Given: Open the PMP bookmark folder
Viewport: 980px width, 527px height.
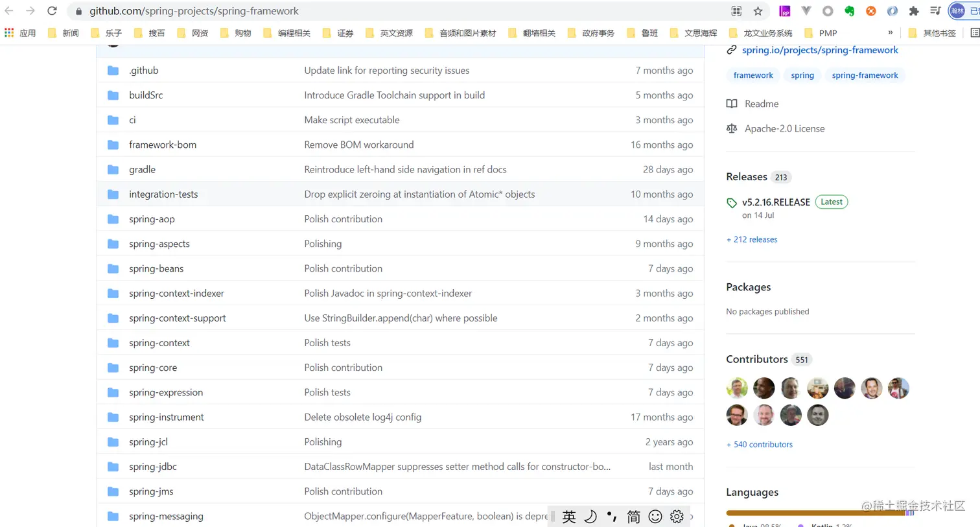Looking at the screenshot, I should [x=821, y=33].
